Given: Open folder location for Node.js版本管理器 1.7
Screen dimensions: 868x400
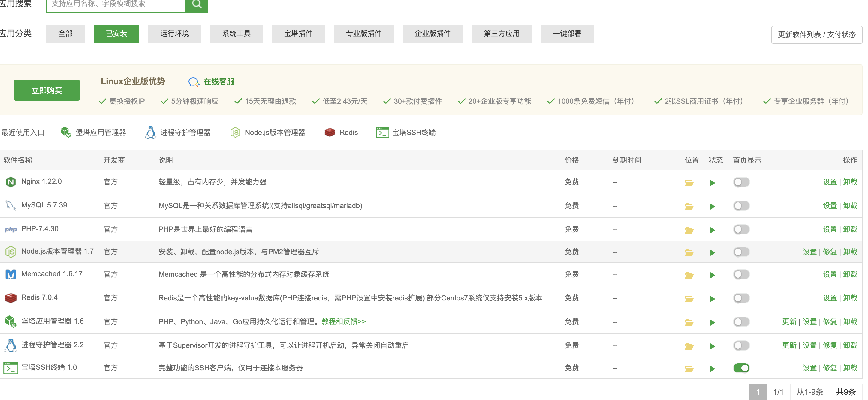Looking at the screenshot, I should (x=689, y=252).
